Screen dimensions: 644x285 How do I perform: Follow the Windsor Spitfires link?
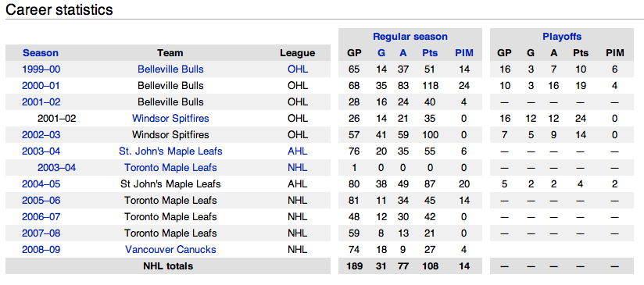[x=170, y=119]
